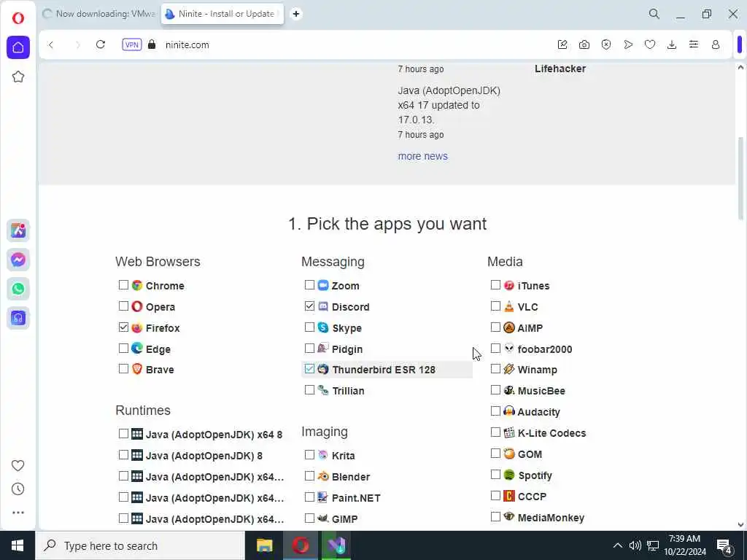This screenshot has width=747, height=560.
Task: Open history clock icon in sidebar
Action: pos(18,489)
